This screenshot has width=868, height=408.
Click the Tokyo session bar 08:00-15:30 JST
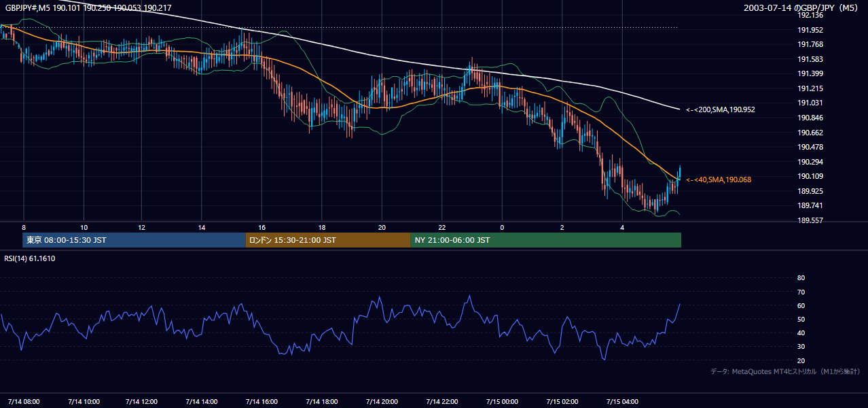click(x=134, y=240)
